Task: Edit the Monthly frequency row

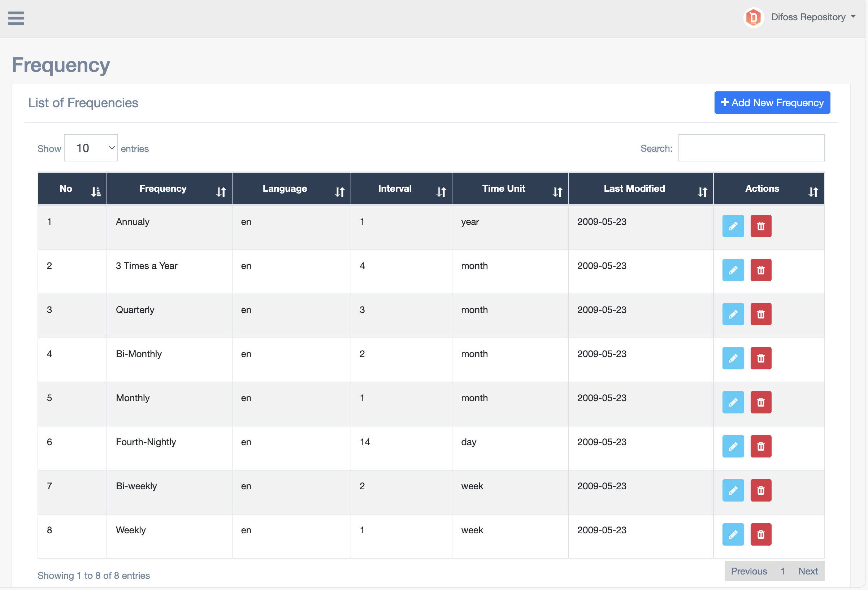Action: (x=733, y=402)
